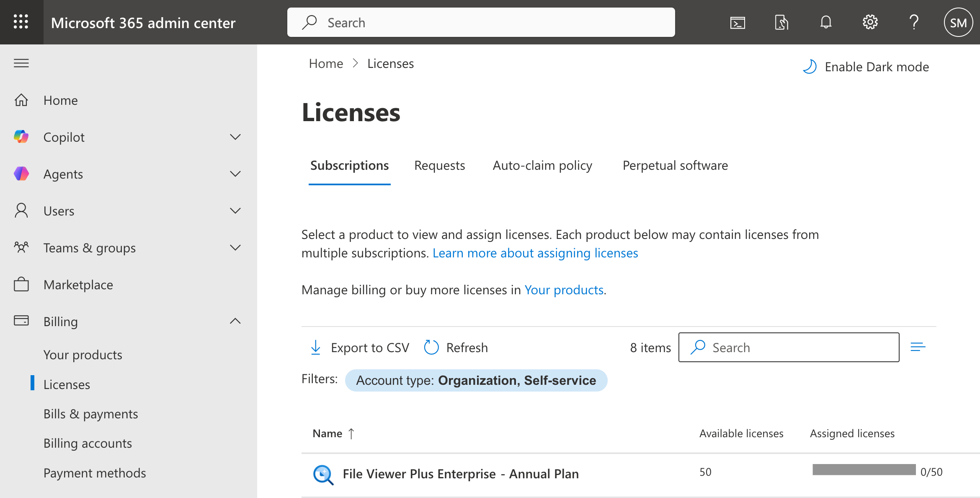The height and width of the screenshot is (498, 980).
Task: Open the app launcher waffle icon
Action: click(21, 22)
